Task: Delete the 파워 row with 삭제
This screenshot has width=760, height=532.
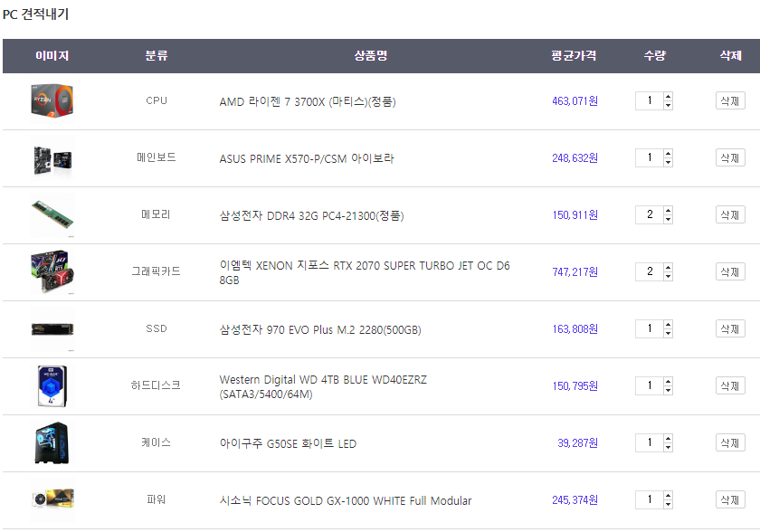Action: 730,499
